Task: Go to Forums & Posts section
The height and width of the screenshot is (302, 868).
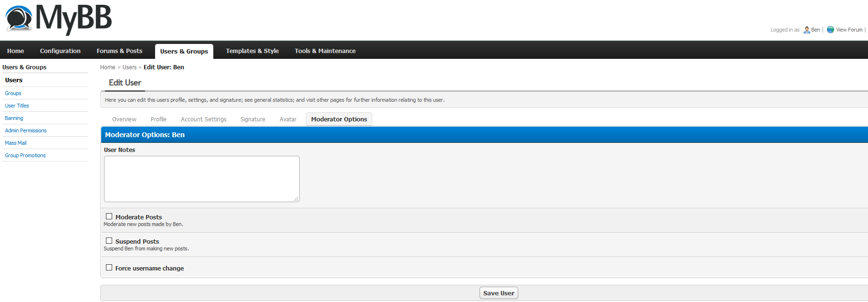Action: tap(119, 51)
